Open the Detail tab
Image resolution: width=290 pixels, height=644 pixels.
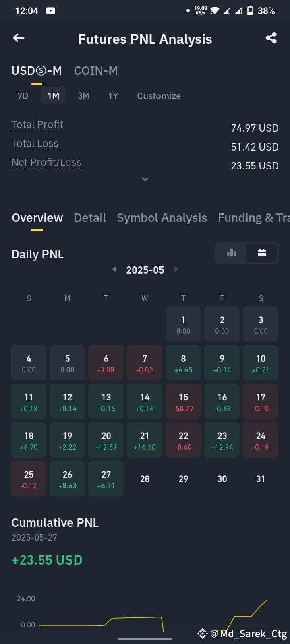coord(90,218)
